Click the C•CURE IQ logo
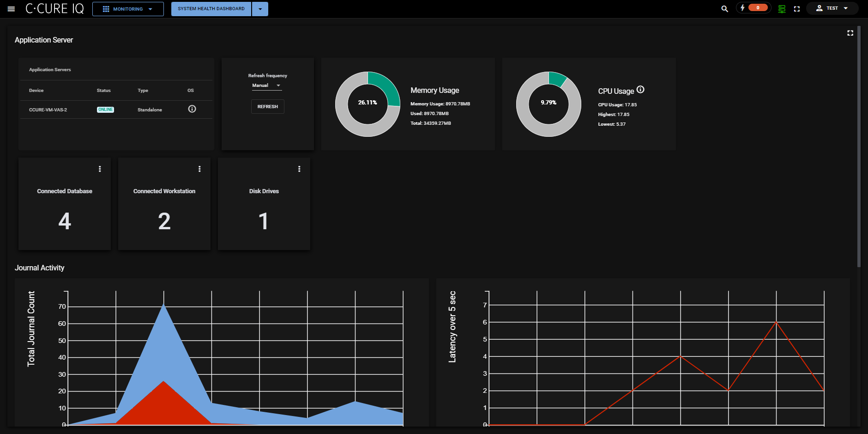 (x=54, y=9)
